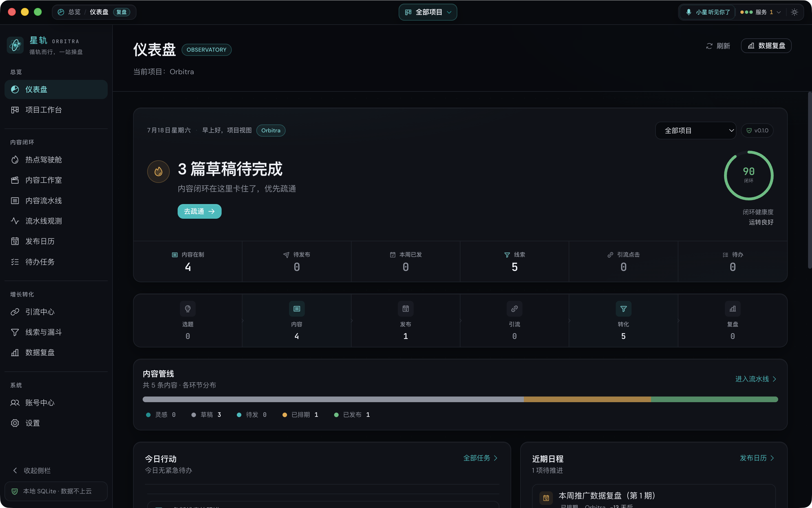Click the gray 草稿 segment of pipeline bar
812x508 pixels.
pyautogui.click(x=333, y=399)
